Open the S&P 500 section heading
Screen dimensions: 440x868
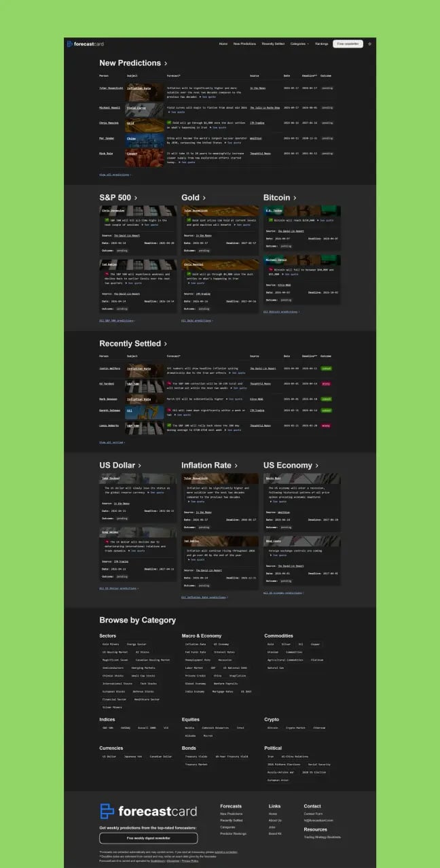[118, 198]
